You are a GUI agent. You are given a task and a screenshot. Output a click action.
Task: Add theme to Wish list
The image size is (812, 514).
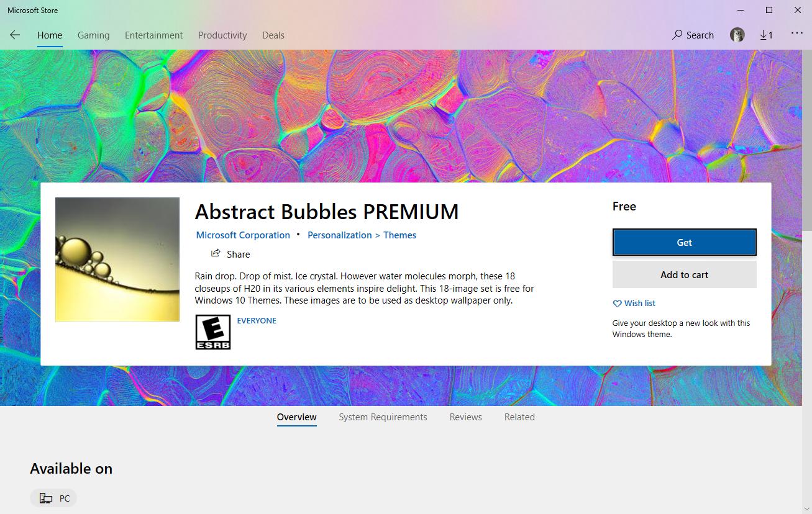(634, 304)
